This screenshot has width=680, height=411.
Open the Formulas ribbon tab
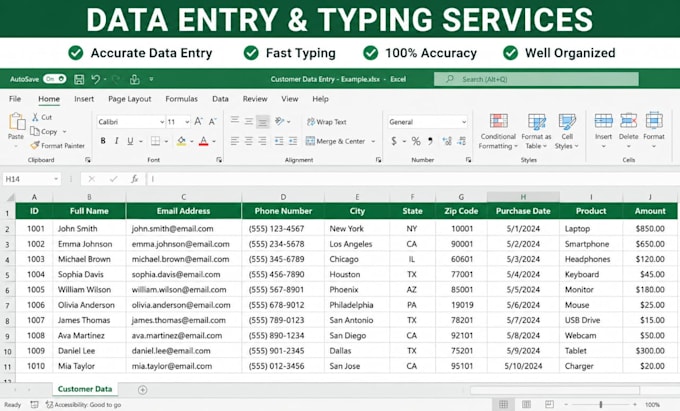(181, 99)
